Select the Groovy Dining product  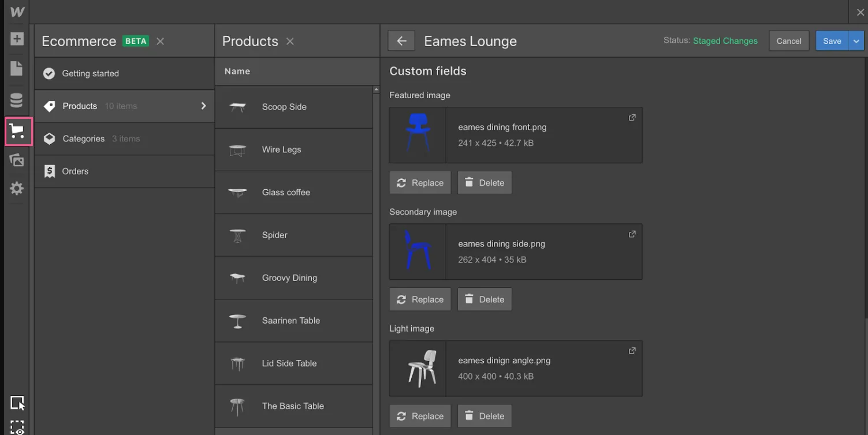point(293,277)
